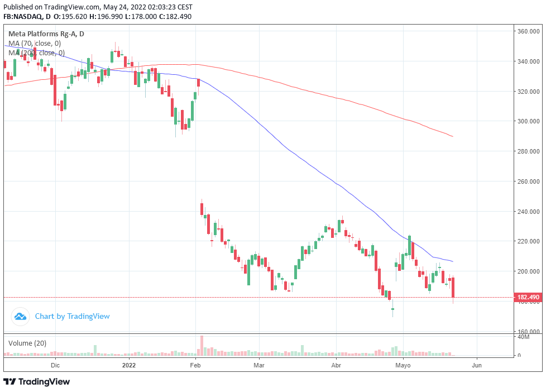Image resolution: width=546 pixels, height=392 pixels.
Task: Click the tallest pink volume bar in February
Action: pos(202,346)
